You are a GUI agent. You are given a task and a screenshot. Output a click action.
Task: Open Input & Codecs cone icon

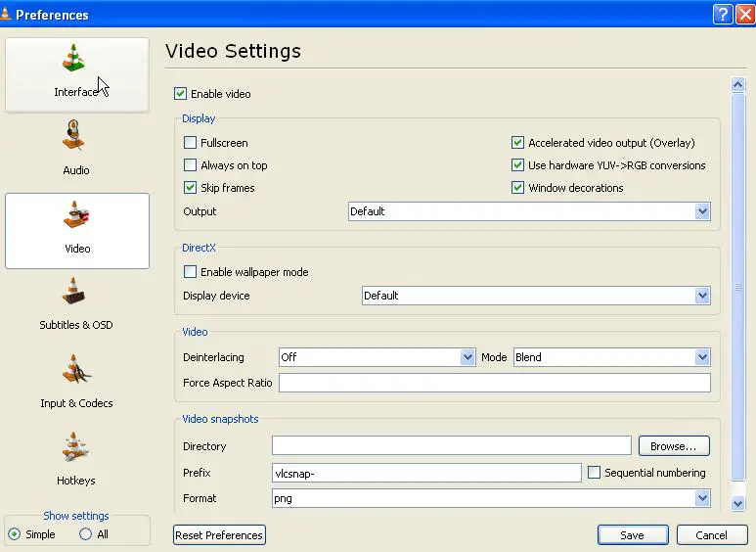[x=75, y=369]
